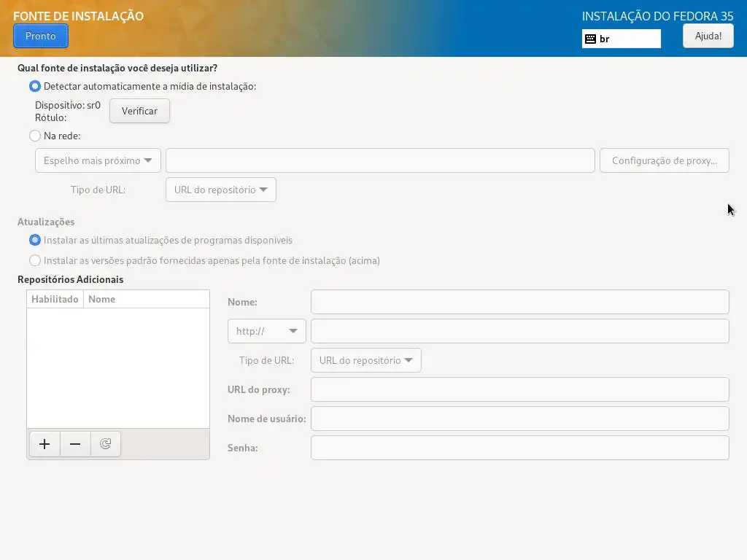
Task: Click the network source URL field
Action: click(380, 160)
